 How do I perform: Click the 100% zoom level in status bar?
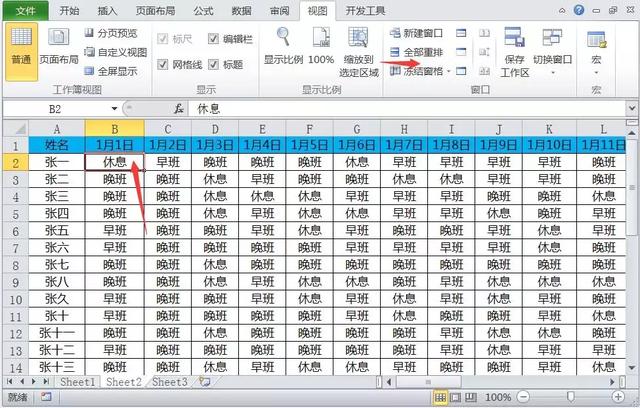[x=498, y=397]
